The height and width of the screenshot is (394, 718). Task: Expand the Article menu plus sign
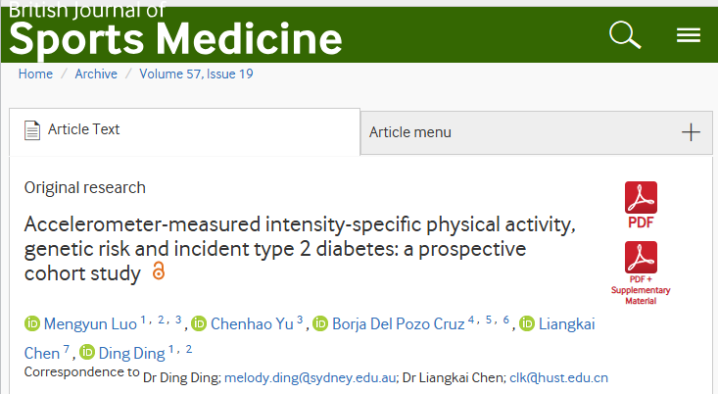point(691,132)
